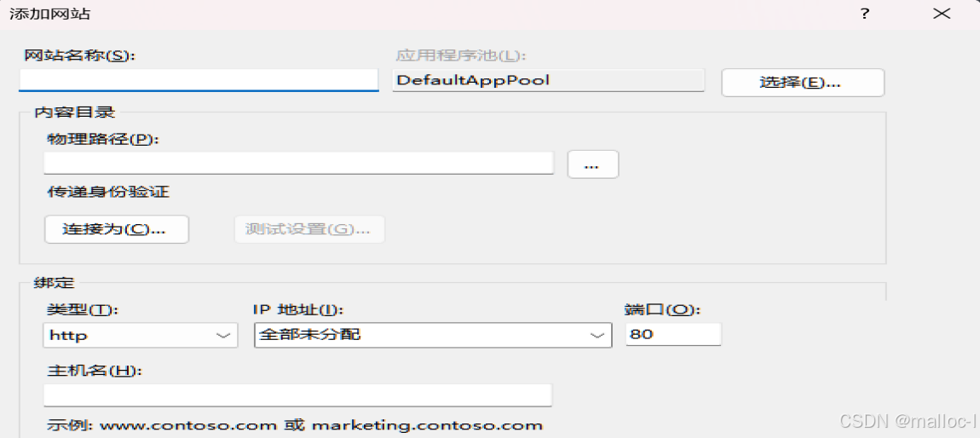Click the IP 地址(I) label
Screen dimensions: 980x438
click(x=300, y=309)
